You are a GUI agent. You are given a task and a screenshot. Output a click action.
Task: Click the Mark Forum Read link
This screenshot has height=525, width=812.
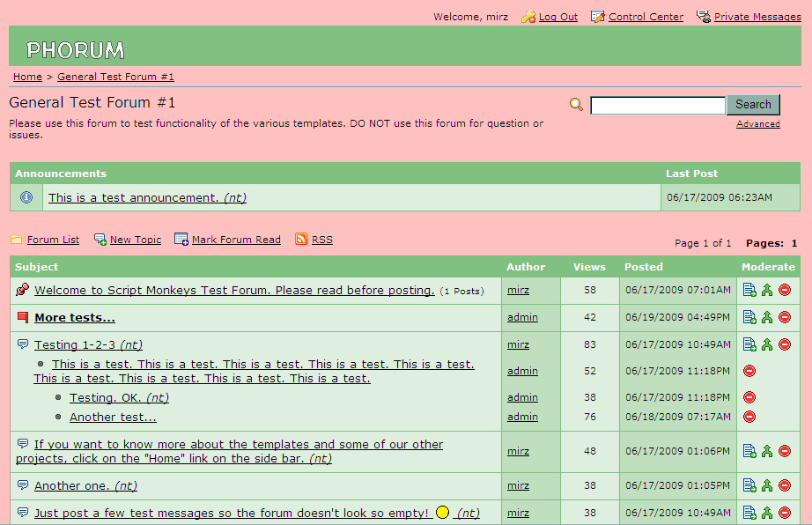coord(236,240)
